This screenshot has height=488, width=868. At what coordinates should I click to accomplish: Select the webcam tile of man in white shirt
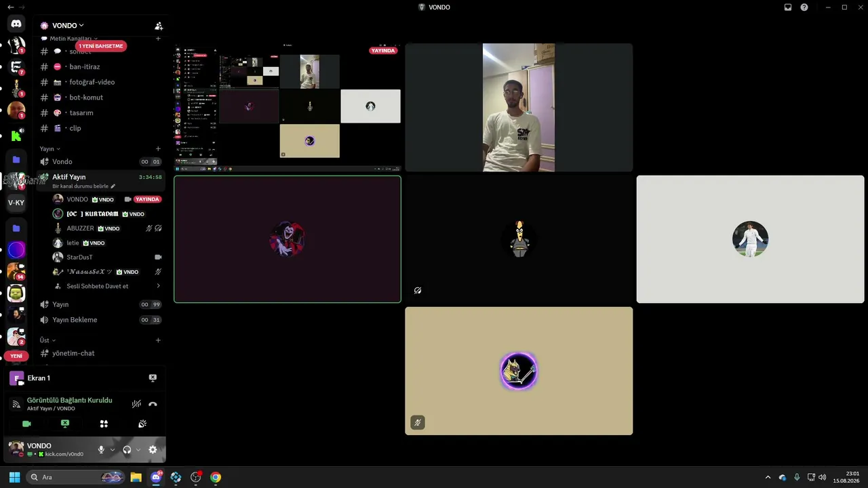(x=519, y=108)
